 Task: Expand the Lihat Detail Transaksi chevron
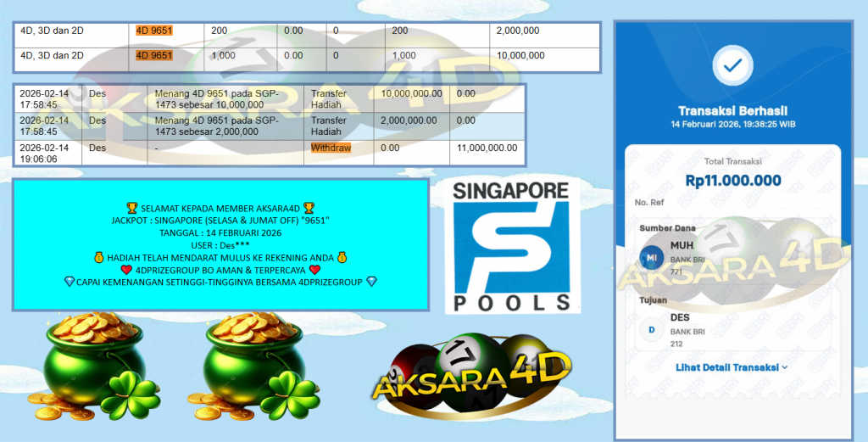(x=784, y=368)
